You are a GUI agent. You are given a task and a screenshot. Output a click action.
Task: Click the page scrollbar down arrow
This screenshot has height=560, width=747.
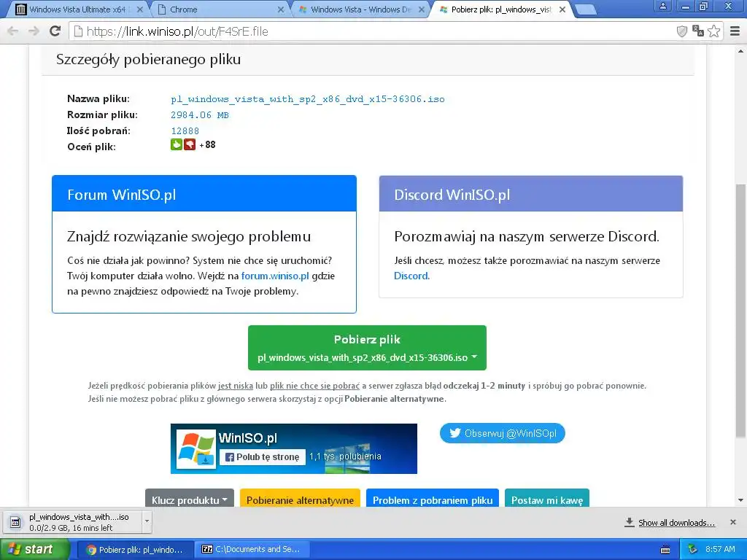(x=741, y=500)
